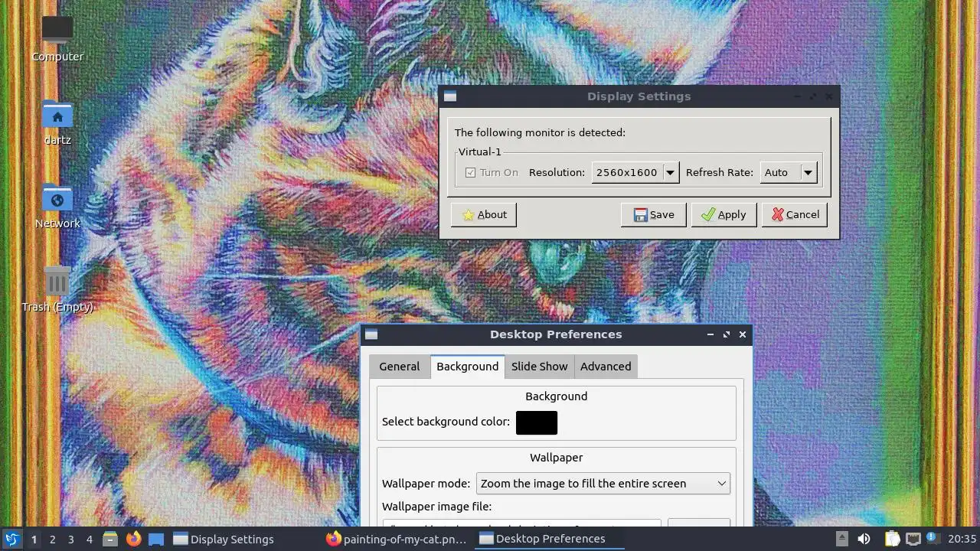The width and height of the screenshot is (980, 551).
Task: Click the show desktop icon in the taskbar
Action: pos(156,539)
